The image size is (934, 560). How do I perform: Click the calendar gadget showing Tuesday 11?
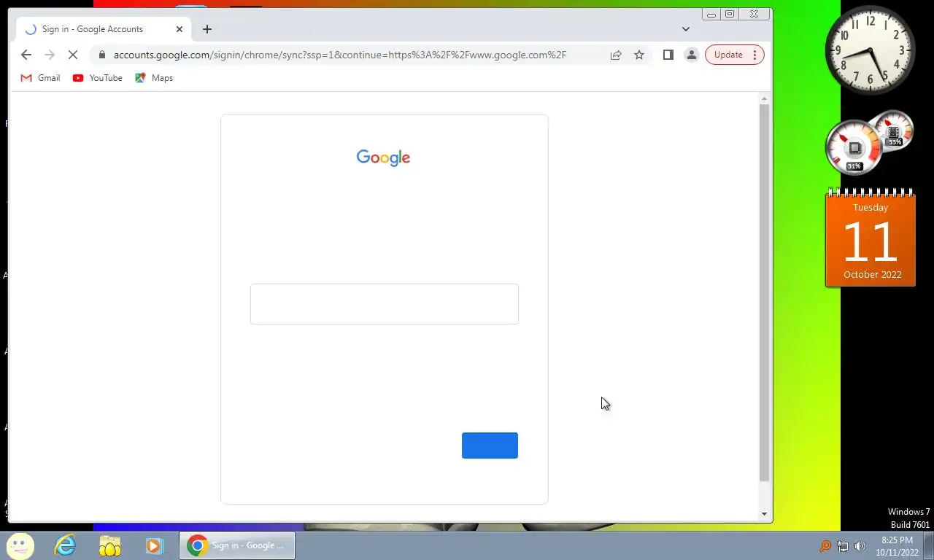pyautogui.click(x=871, y=238)
